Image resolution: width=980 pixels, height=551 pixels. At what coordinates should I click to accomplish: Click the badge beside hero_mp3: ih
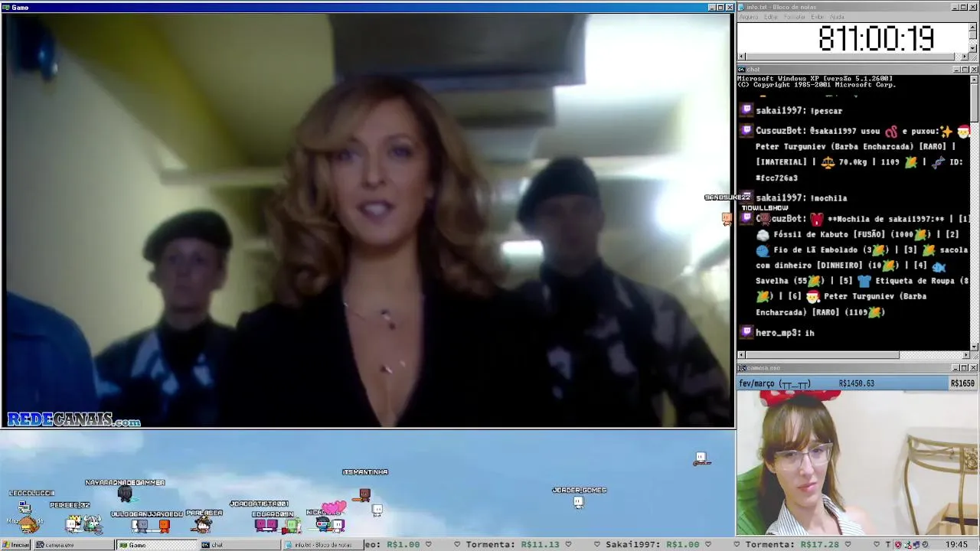[747, 332]
